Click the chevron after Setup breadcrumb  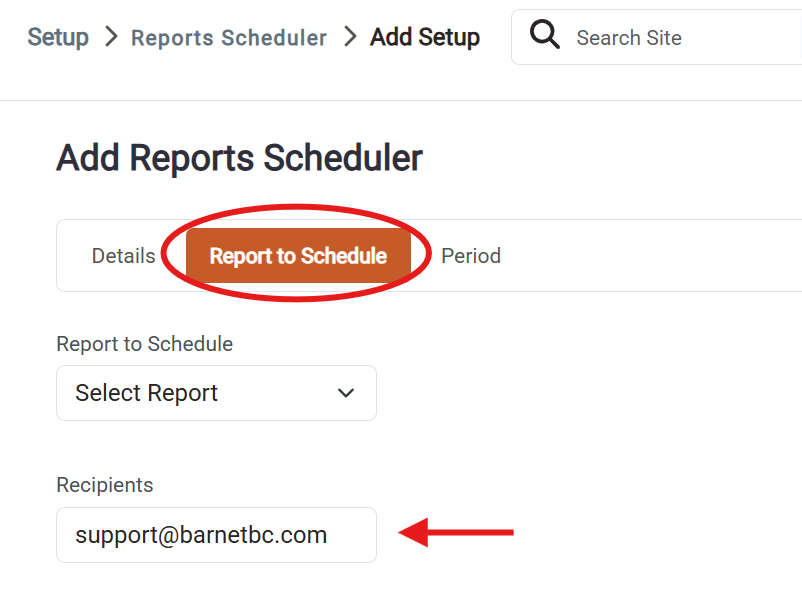[111, 37]
